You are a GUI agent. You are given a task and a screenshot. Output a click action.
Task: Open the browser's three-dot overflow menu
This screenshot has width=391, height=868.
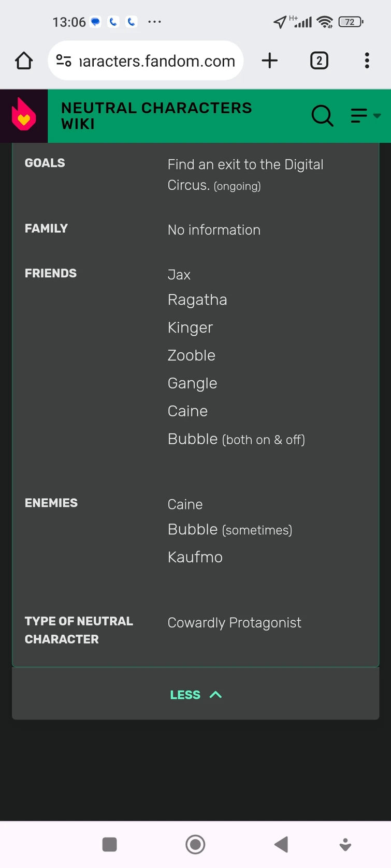tap(367, 61)
